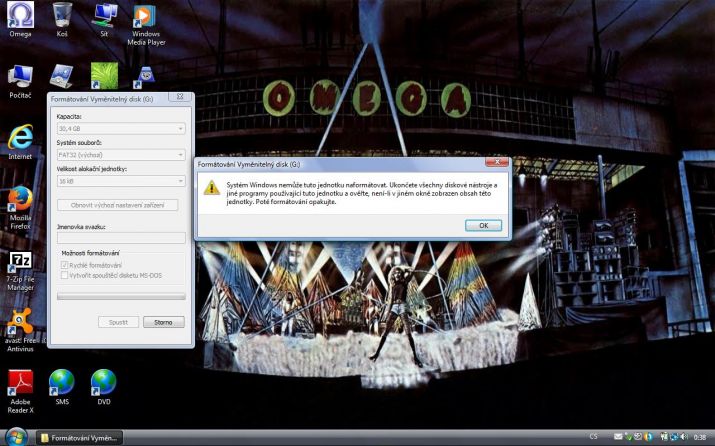The image size is (715, 446).
Task: Open the DVD globe shortcut
Action: click(x=104, y=387)
